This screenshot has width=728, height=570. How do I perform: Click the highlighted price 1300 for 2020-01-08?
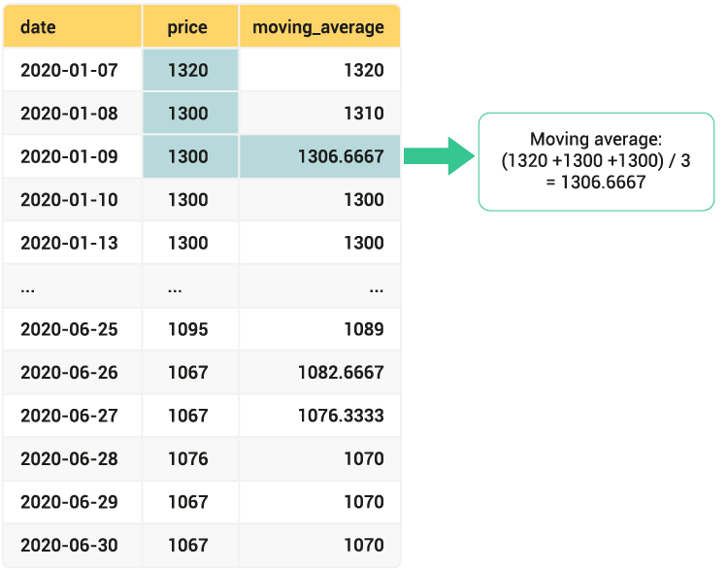(x=190, y=114)
